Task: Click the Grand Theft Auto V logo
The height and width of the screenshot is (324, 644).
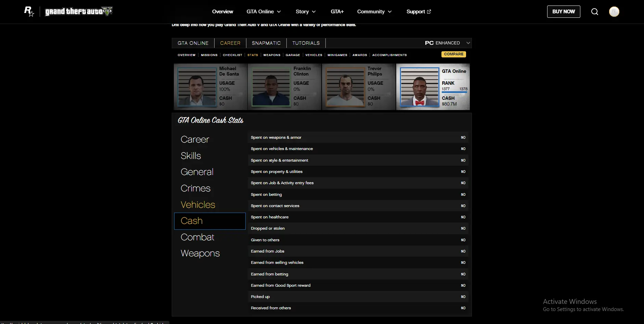Action: point(79,12)
